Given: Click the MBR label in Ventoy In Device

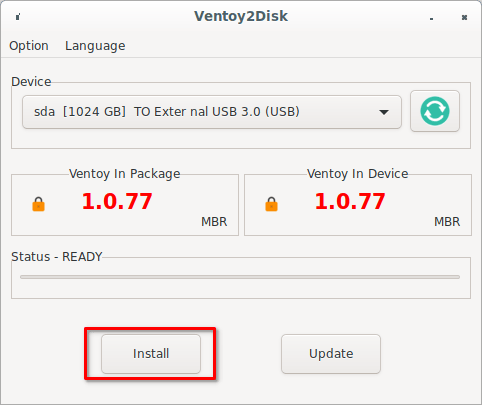Looking at the screenshot, I should coord(447,222).
